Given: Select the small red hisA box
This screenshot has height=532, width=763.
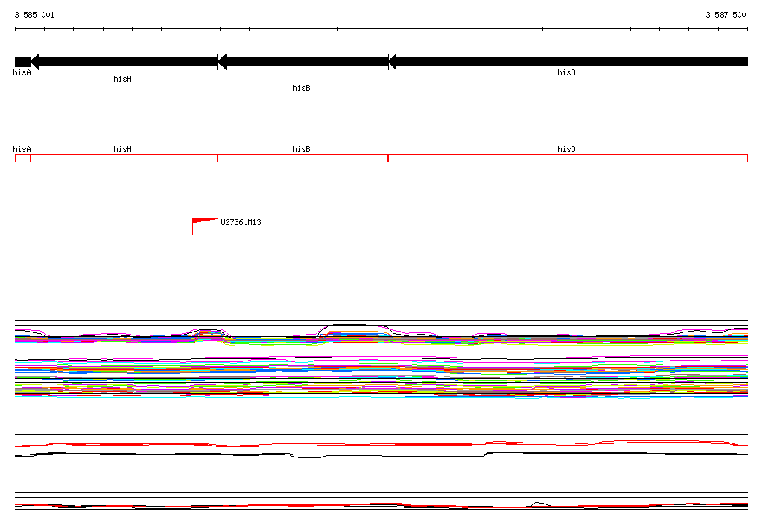Looking at the screenshot, I should click(x=23, y=158).
